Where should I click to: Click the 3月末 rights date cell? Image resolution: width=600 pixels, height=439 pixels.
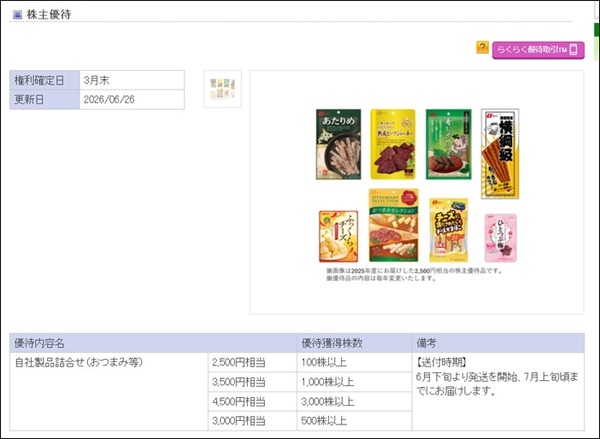click(132, 80)
